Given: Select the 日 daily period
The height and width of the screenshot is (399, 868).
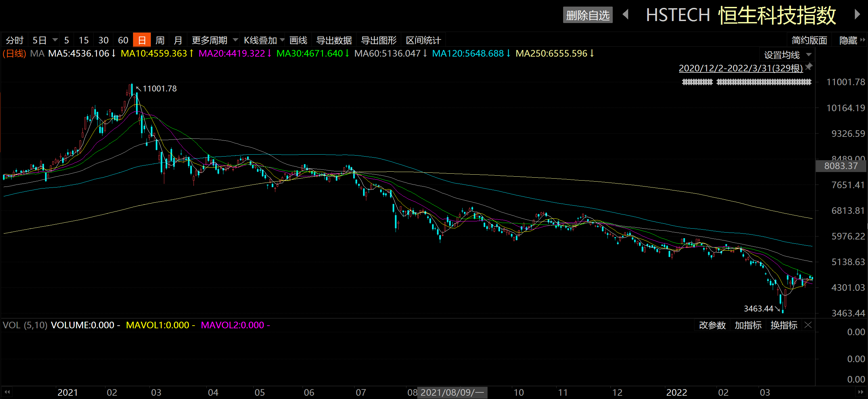Looking at the screenshot, I should pos(142,40).
